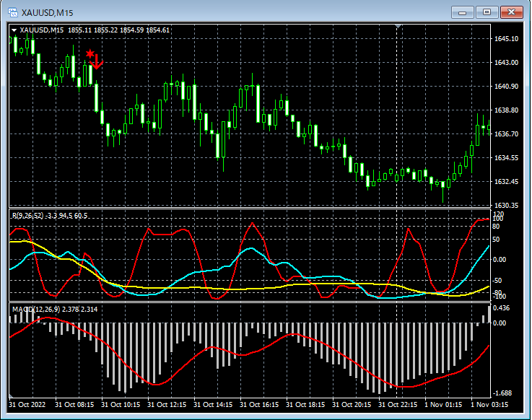Click price level 1634.55 on scale
The height and width of the screenshot is (420, 532).
point(506,158)
